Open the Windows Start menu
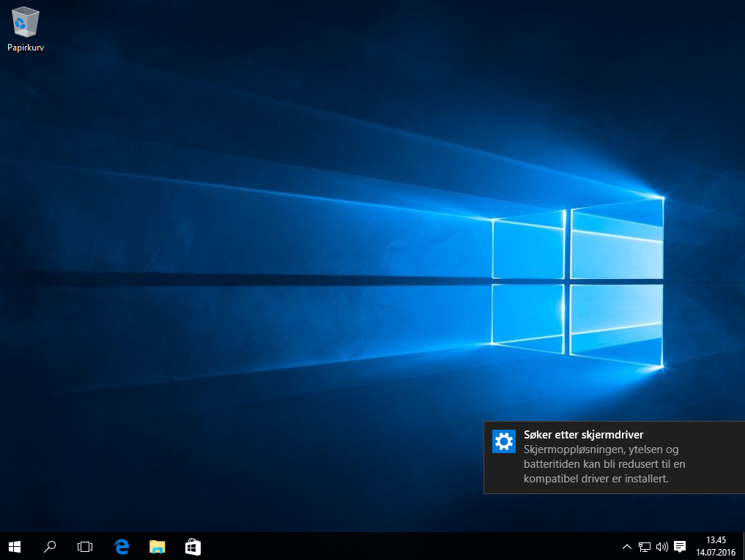The height and width of the screenshot is (560, 745). click(x=15, y=547)
